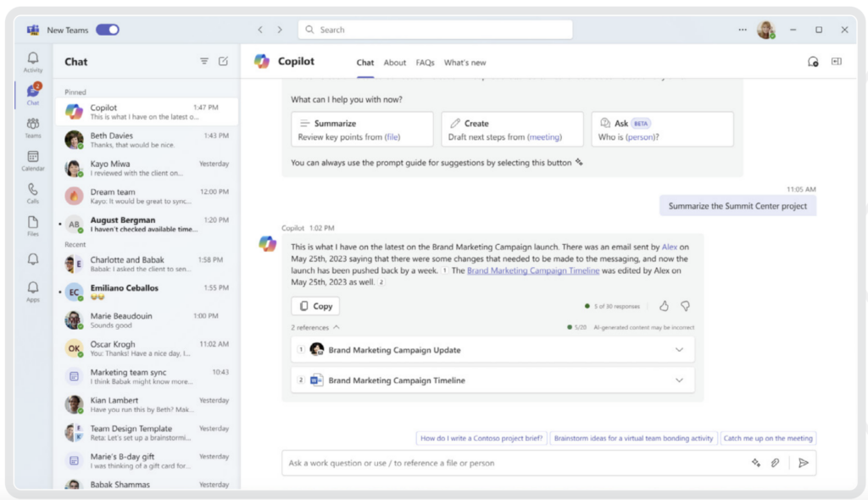Open the Babak Shammas chat

[x=146, y=484]
